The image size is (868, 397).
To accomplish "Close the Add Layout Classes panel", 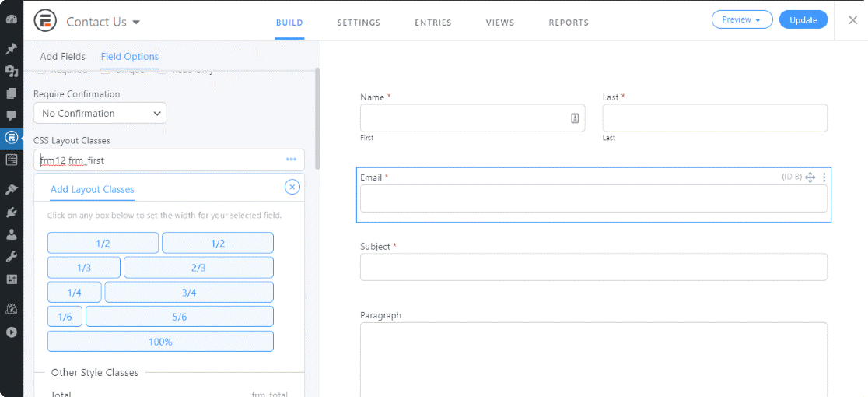I will tap(292, 187).
